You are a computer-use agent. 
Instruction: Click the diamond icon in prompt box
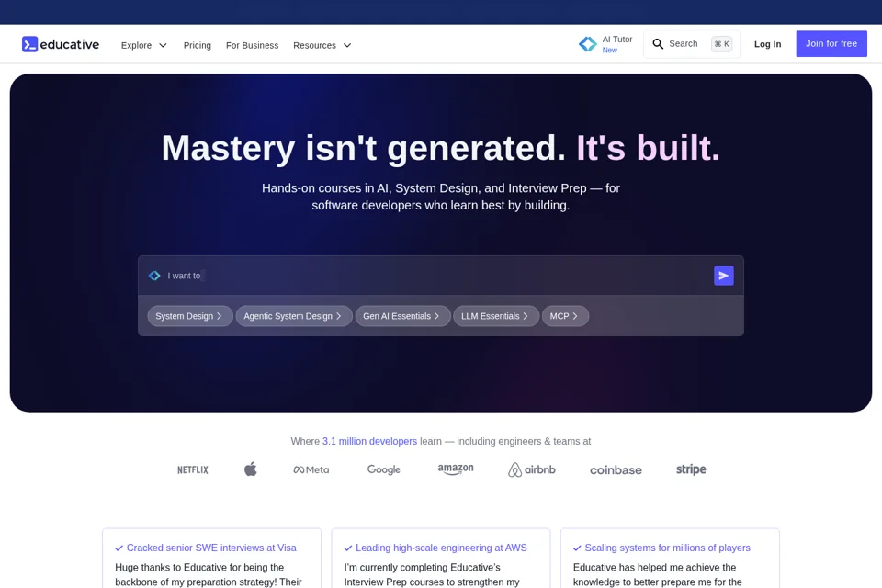(154, 276)
